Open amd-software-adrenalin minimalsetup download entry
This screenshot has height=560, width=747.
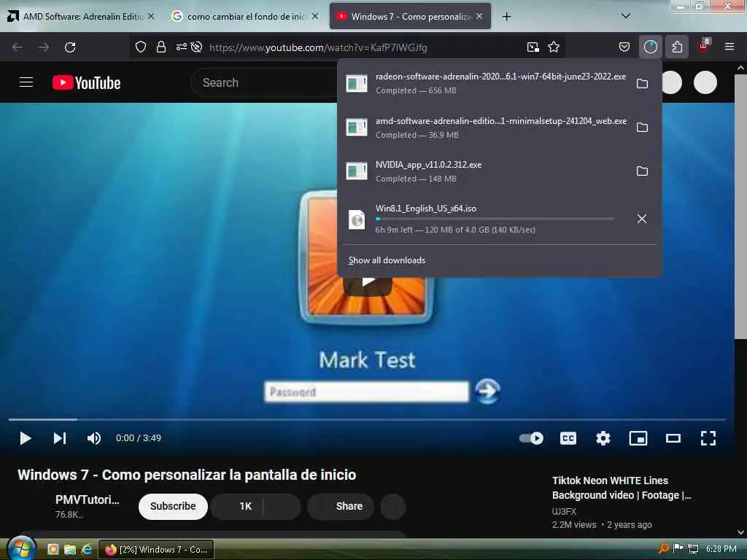(486, 128)
